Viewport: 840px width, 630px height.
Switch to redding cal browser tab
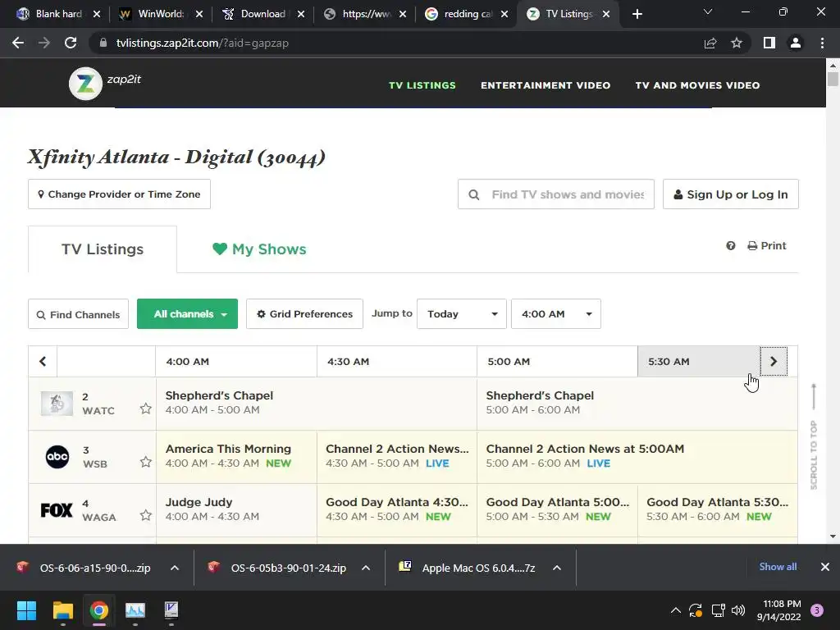(466, 14)
